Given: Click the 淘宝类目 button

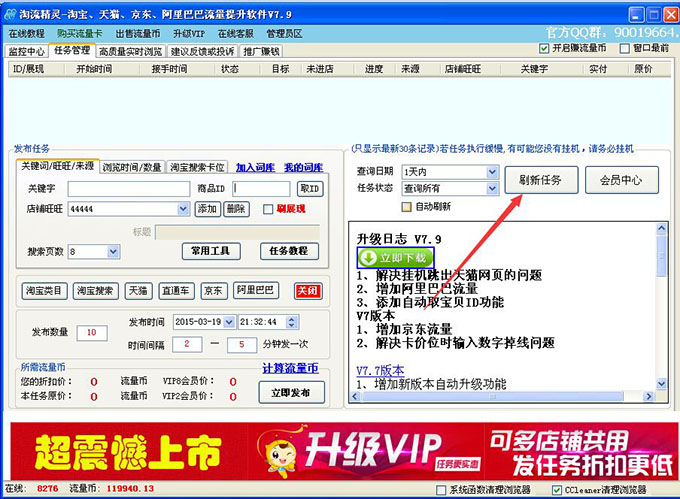Looking at the screenshot, I should pyautogui.click(x=44, y=290).
